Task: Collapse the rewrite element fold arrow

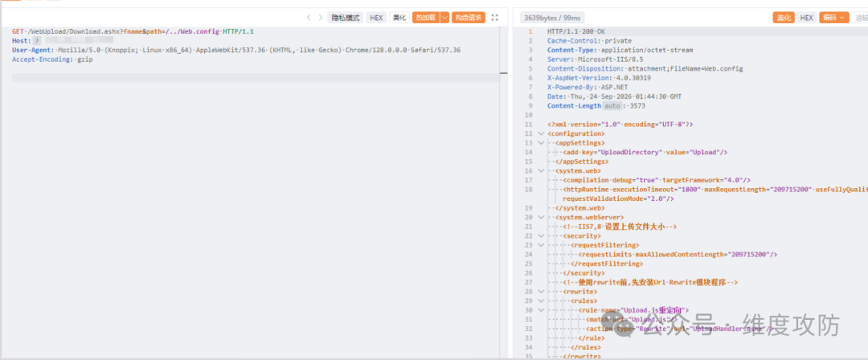Action: pos(541,292)
